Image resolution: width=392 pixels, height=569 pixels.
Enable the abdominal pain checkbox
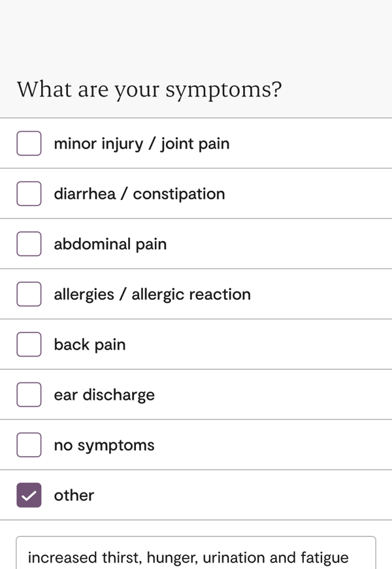(29, 244)
